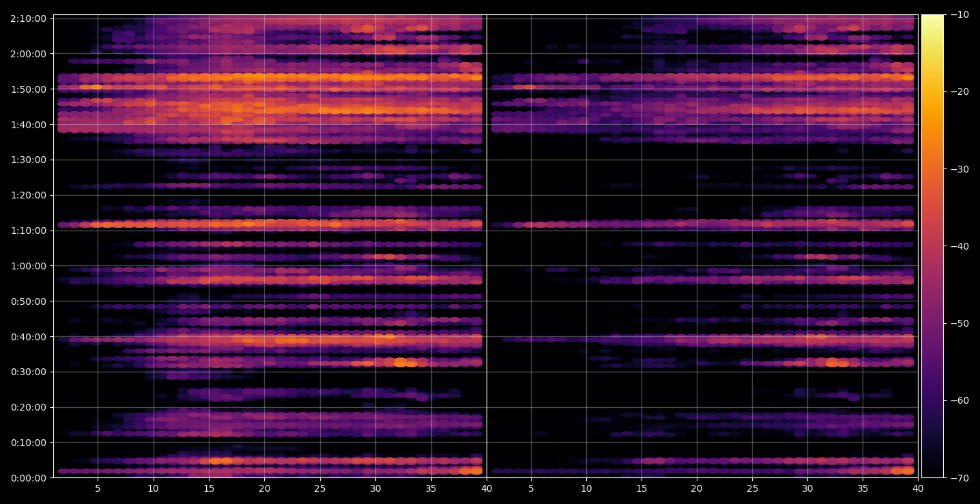Click the 2:00:00 time axis label

tap(28, 54)
